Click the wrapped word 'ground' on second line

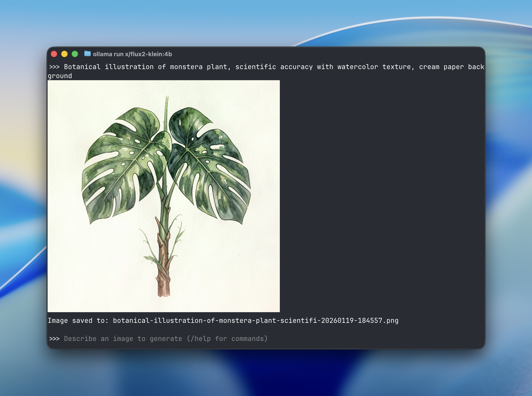(x=60, y=76)
